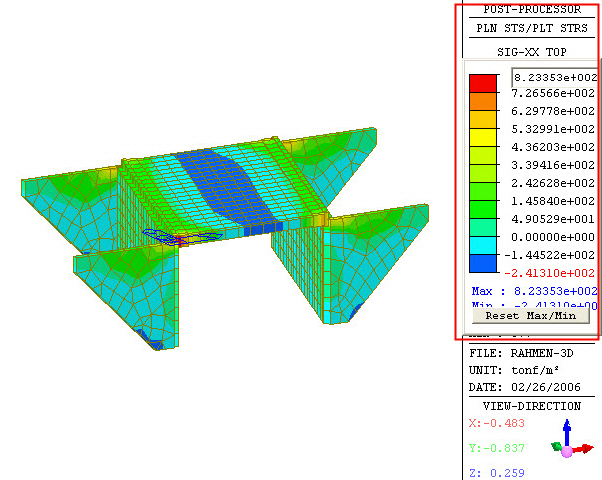Click red minimum value -2.41310e+002
The height and width of the screenshot is (480, 602).
click(550, 273)
